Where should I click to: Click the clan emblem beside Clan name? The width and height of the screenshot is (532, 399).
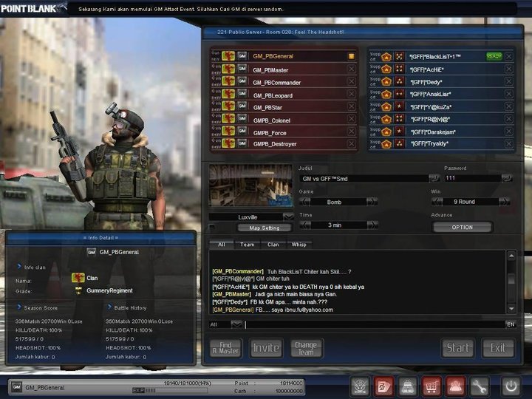[78, 278]
